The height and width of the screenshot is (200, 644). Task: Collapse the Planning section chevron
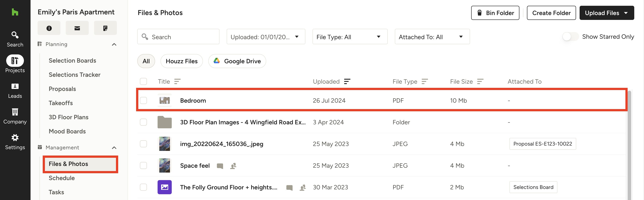coord(114,44)
